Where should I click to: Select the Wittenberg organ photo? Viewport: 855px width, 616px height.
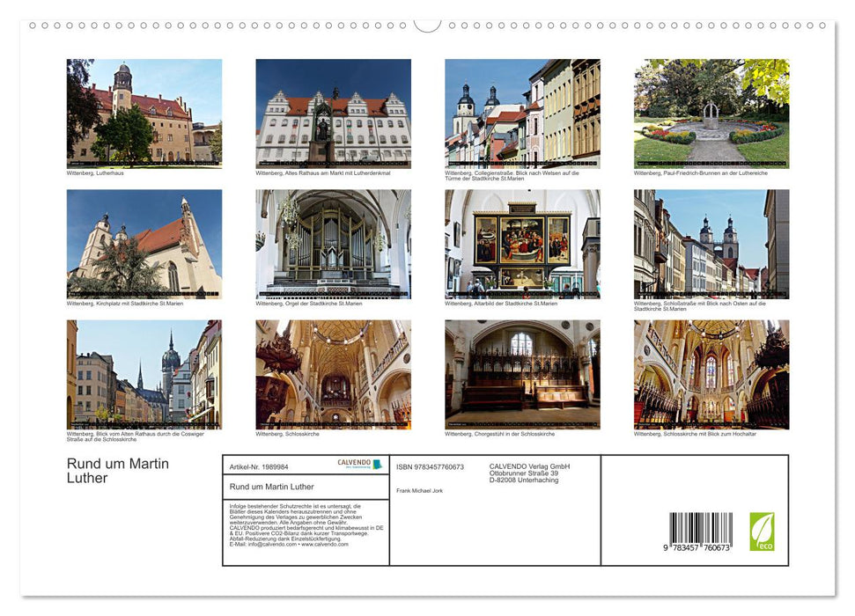click(333, 243)
